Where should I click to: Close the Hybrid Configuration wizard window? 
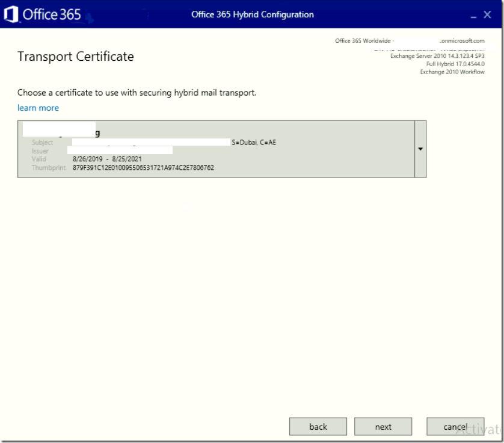click(x=487, y=14)
